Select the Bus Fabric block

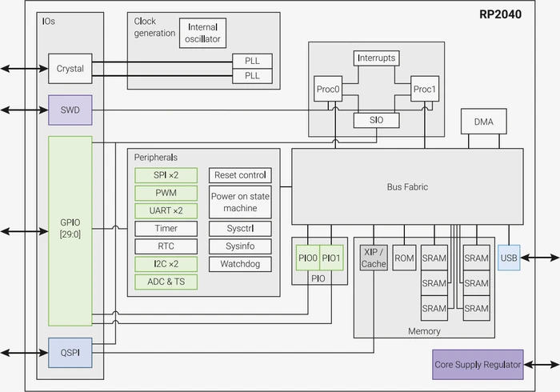click(407, 186)
